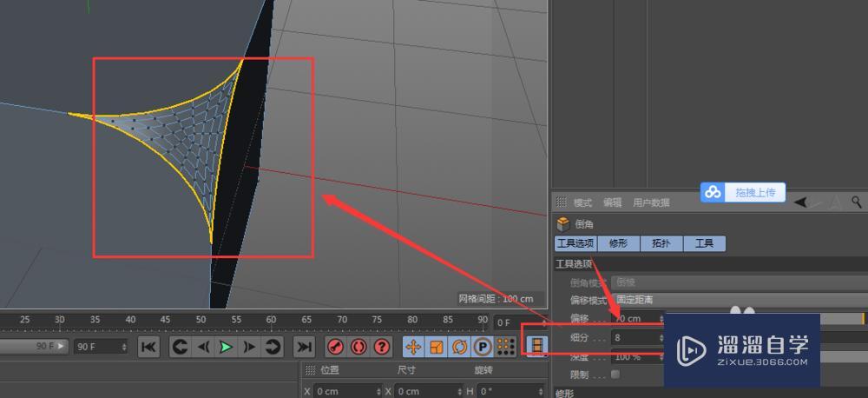Viewport: 868px width, 398px height.
Task: Click the 偏移 slider bar
Action: pyautogui.click(x=842, y=319)
